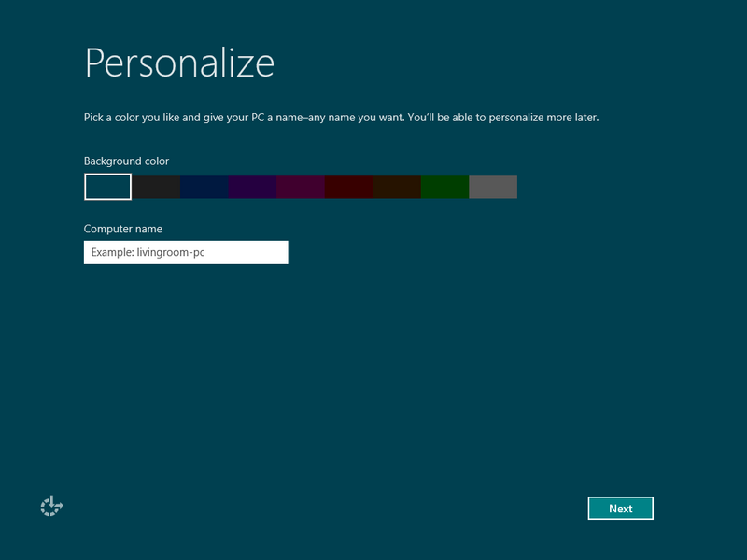Click the 'Example: livingroom-pc' placeholder text
The height and width of the screenshot is (560, 747).
[148, 252]
